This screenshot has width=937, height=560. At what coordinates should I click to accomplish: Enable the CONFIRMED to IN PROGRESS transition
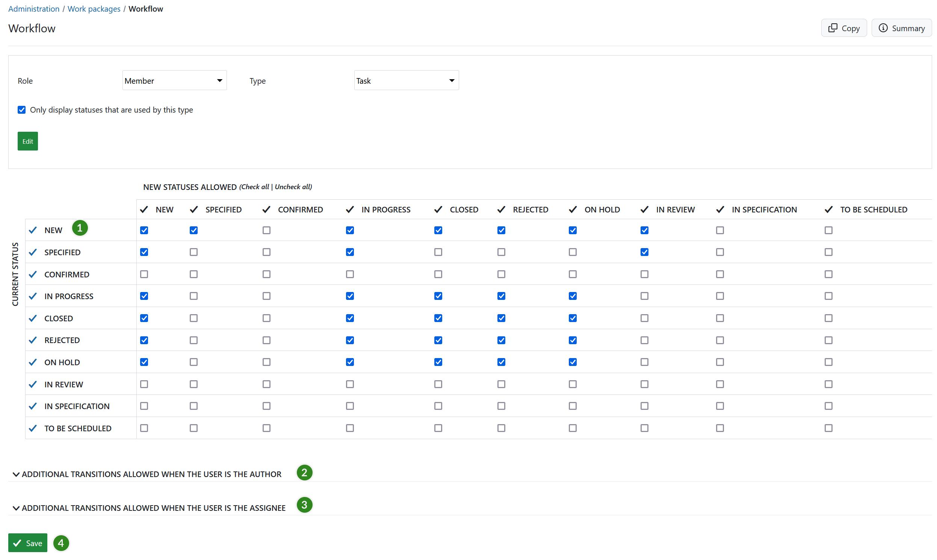349,274
